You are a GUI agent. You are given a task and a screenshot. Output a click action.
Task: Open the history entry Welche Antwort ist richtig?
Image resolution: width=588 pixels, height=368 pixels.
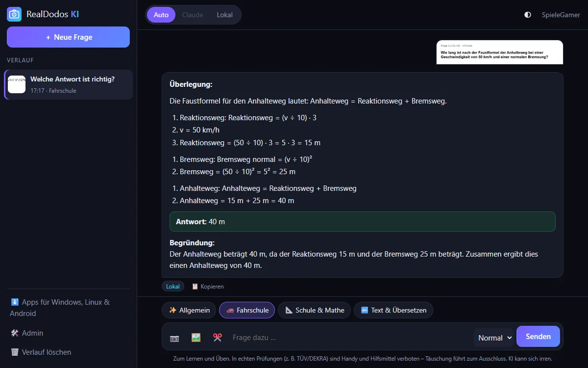coord(68,84)
